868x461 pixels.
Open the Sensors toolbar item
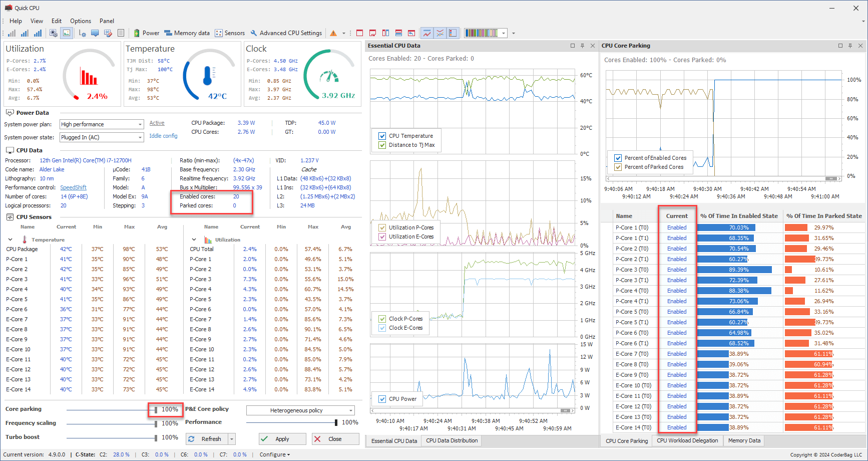point(230,33)
